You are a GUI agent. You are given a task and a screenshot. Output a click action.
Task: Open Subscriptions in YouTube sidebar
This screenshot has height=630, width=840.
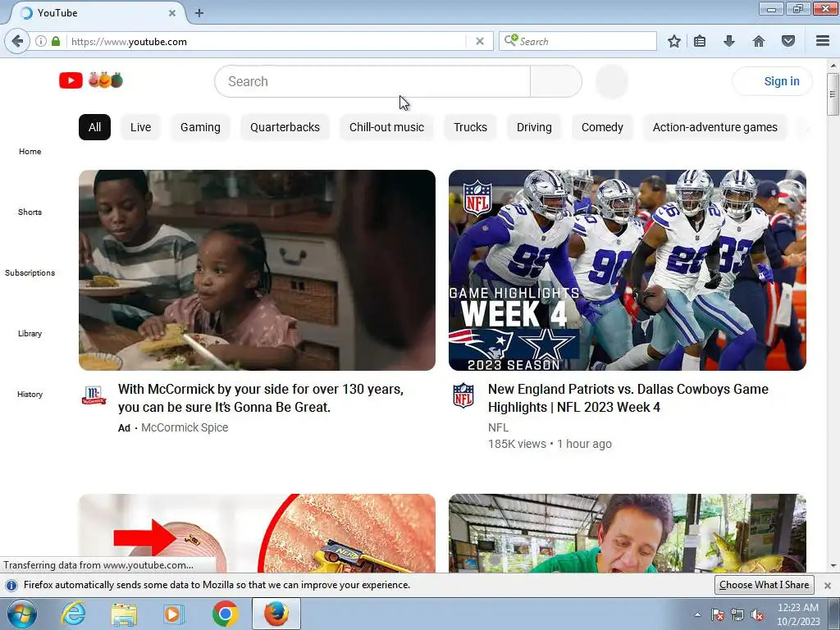pyautogui.click(x=30, y=272)
